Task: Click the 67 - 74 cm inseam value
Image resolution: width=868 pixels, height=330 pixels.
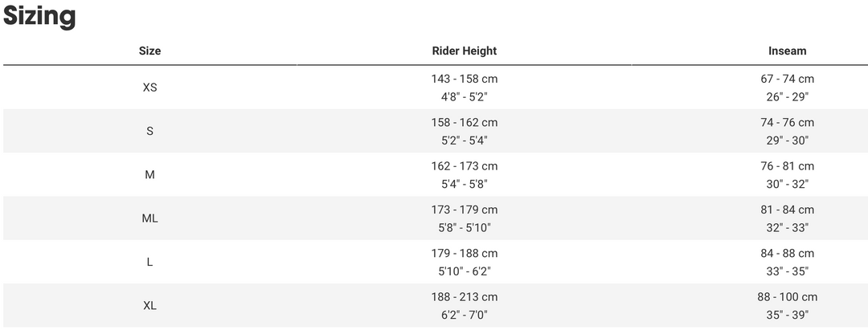Action: tap(787, 79)
